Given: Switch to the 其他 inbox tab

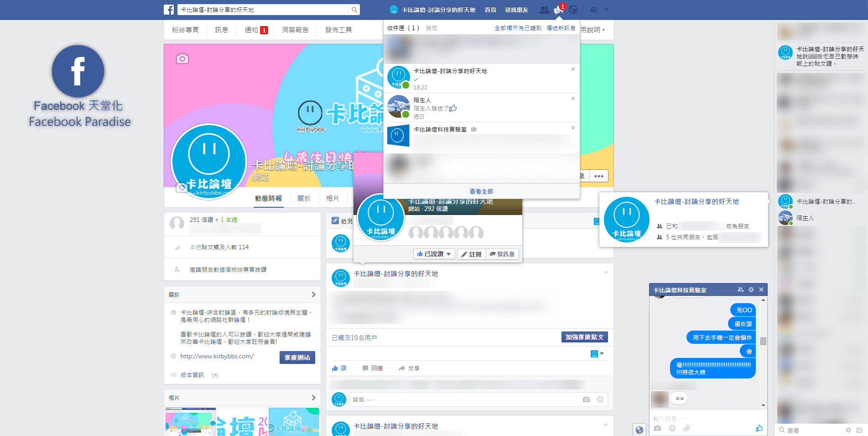Looking at the screenshot, I should coord(431,27).
